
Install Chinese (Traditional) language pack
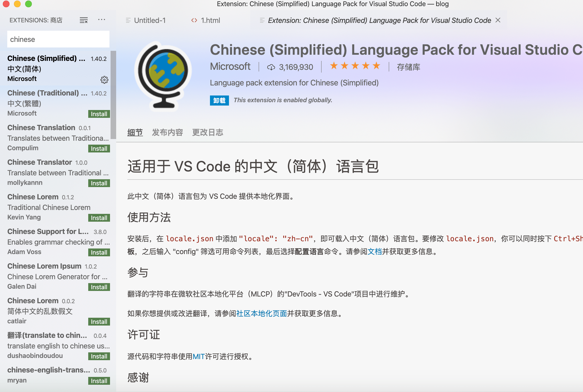pos(99,114)
